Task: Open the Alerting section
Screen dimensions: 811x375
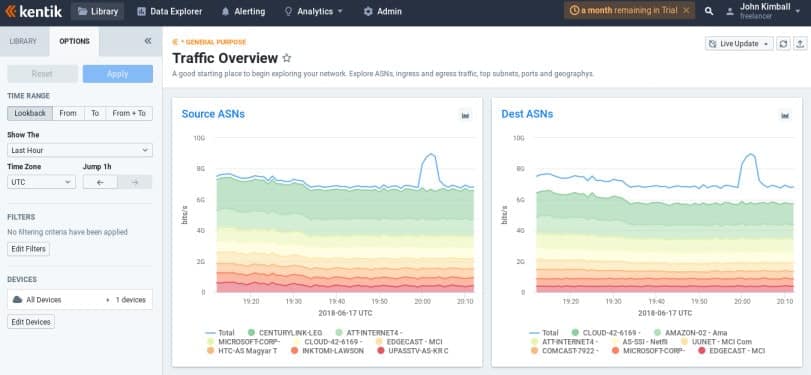Action: click(x=243, y=11)
